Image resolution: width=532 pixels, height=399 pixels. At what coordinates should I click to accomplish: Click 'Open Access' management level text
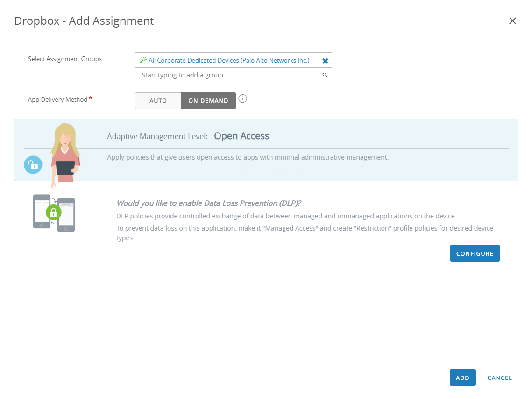[241, 136]
